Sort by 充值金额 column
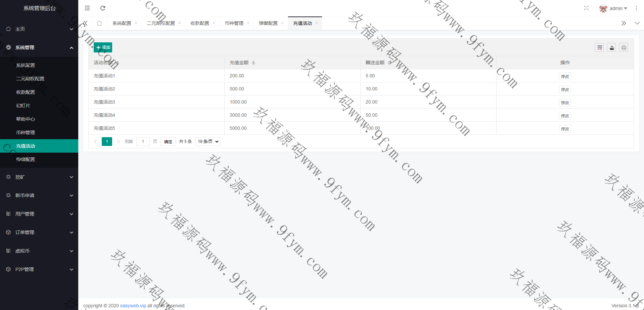The height and width of the screenshot is (310, 644). point(254,63)
